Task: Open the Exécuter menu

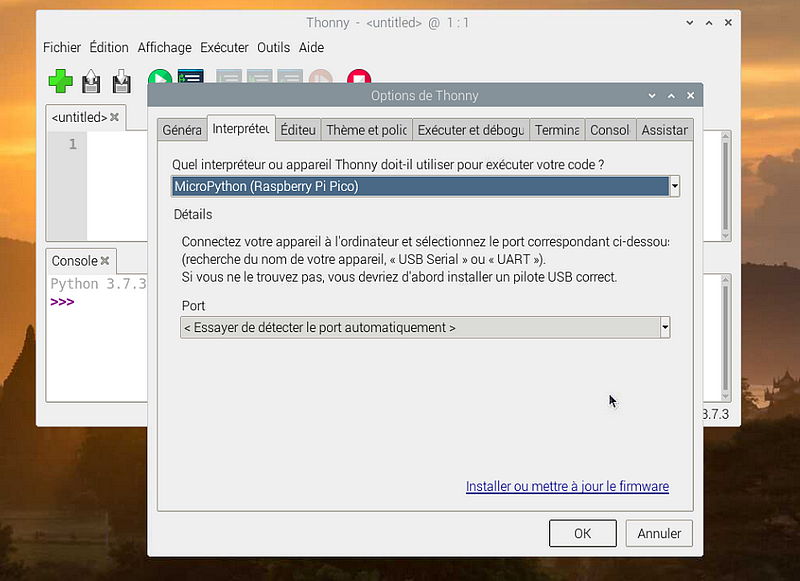Action: 224,47
